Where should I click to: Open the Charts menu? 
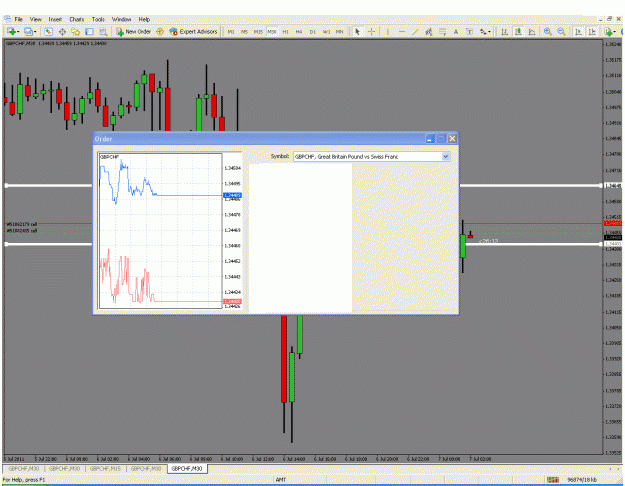(77, 19)
